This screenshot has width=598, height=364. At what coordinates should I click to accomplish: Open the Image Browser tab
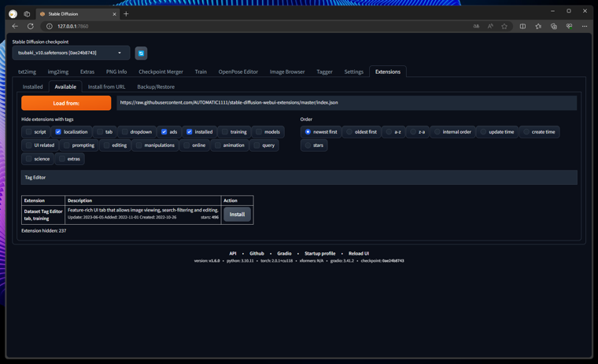click(x=287, y=72)
